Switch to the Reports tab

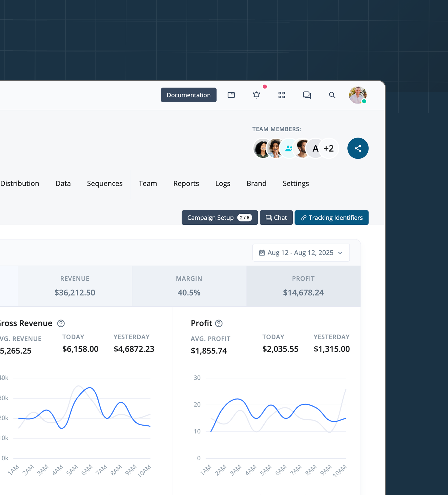click(186, 184)
